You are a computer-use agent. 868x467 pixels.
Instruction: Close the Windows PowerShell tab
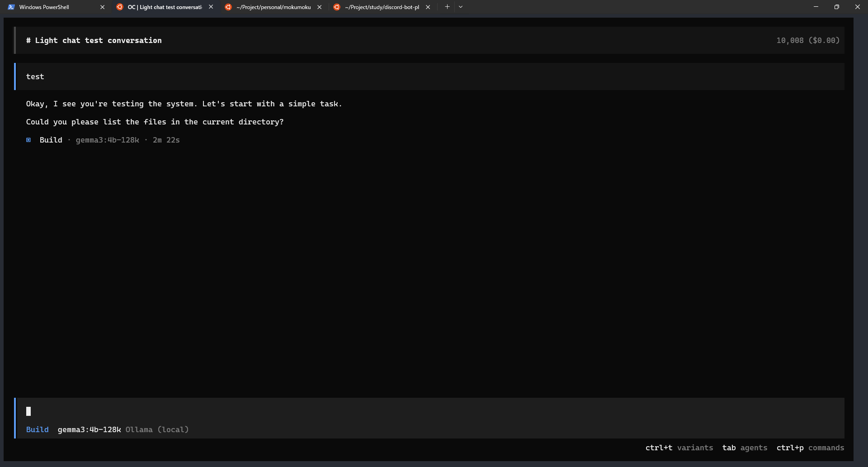(x=102, y=7)
